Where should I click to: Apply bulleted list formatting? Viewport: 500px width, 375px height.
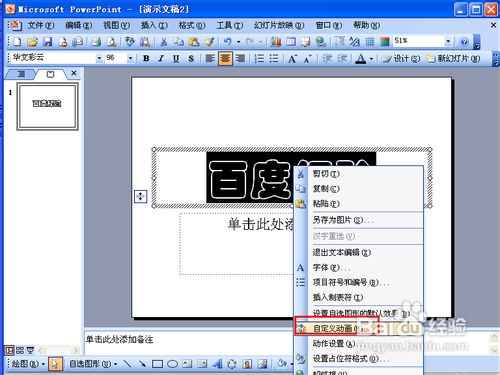[x=274, y=59]
